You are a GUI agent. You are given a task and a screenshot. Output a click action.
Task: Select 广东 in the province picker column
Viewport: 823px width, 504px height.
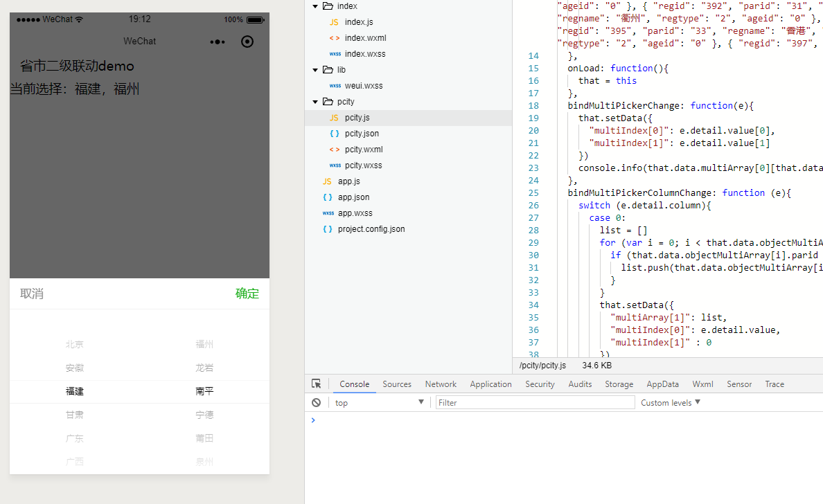pyautogui.click(x=75, y=438)
